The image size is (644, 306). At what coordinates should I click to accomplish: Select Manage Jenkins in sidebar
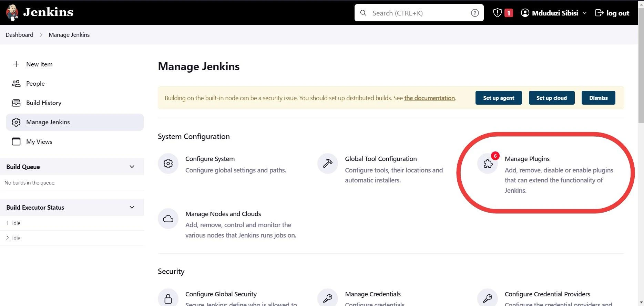75,122
